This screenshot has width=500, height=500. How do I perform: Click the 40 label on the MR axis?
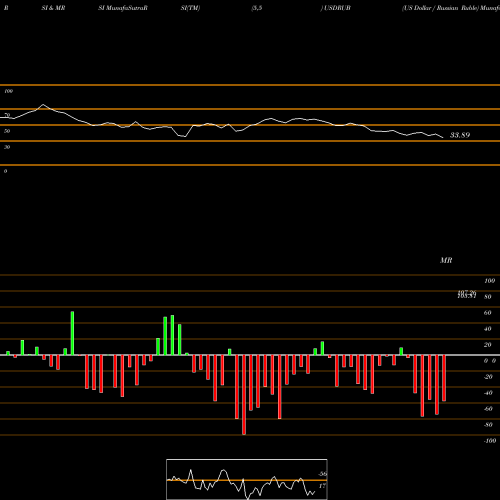coord(488,329)
